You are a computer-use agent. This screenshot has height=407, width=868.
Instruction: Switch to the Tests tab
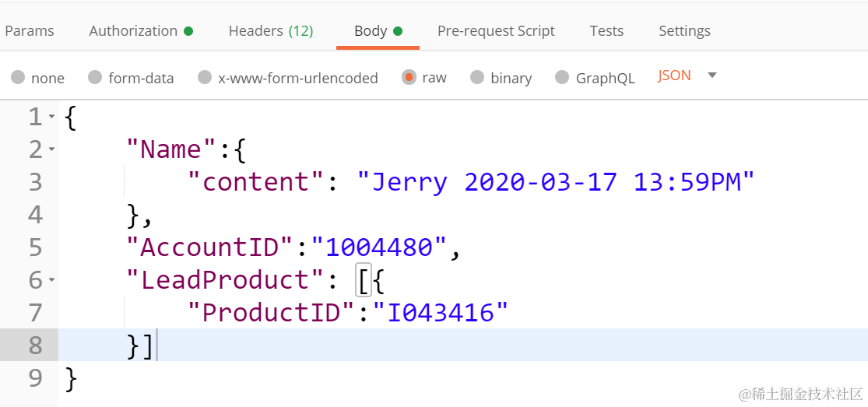[606, 31]
